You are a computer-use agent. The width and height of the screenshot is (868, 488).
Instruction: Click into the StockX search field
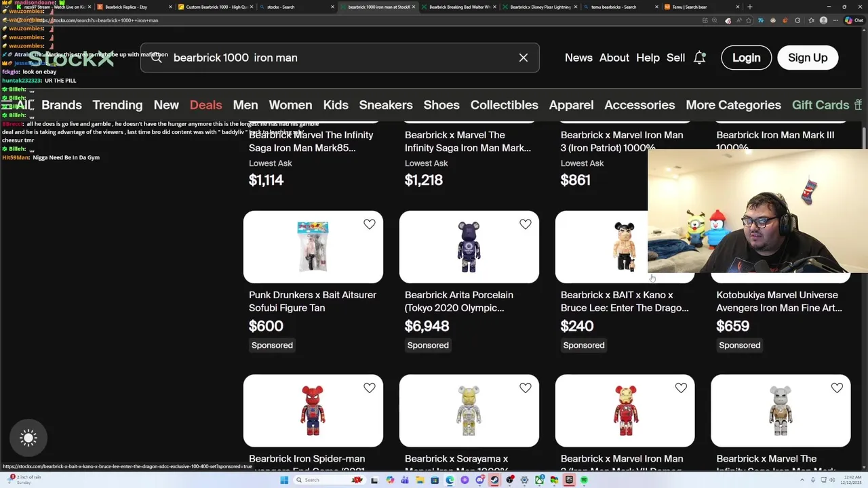click(x=340, y=58)
